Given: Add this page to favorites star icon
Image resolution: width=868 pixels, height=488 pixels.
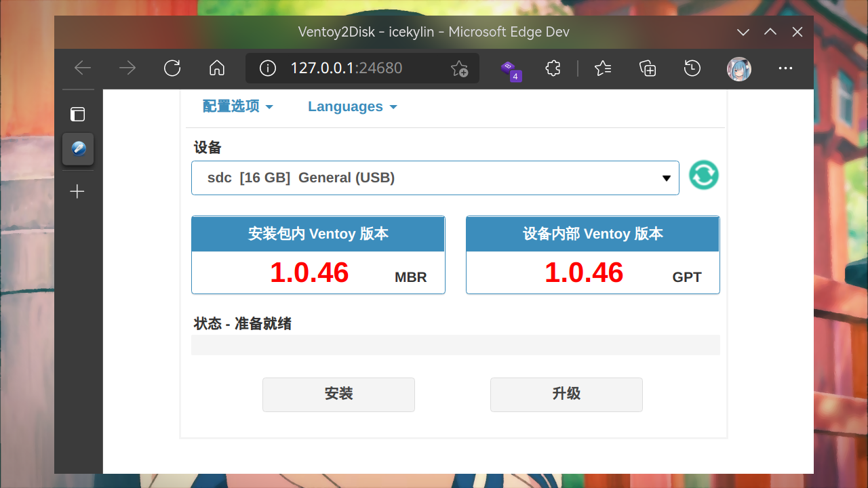Looking at the screenshot, I should click(x=459, y=68).
